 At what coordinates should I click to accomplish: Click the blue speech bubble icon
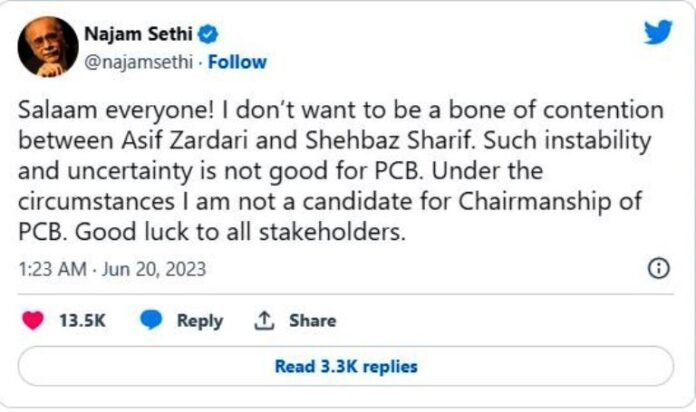coord(151,321)
